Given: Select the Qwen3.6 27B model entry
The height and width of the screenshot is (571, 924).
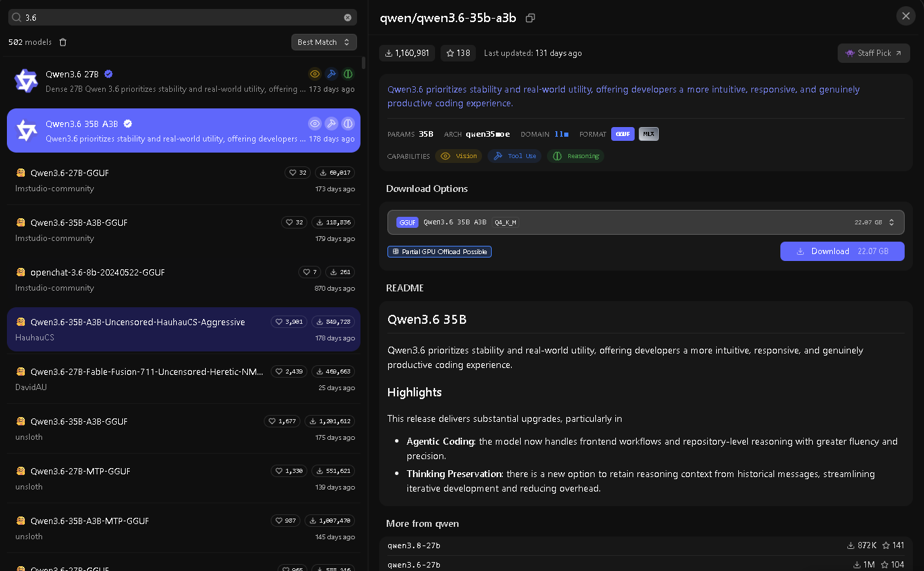Looking at the screenshot, I should (184, 81).
